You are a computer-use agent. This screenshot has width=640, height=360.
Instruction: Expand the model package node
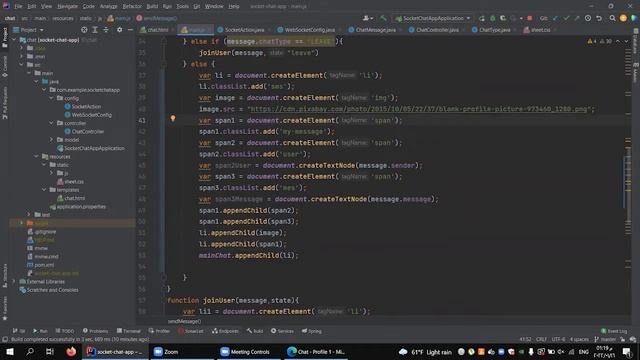pyautogui.click(x=51, y=140)
